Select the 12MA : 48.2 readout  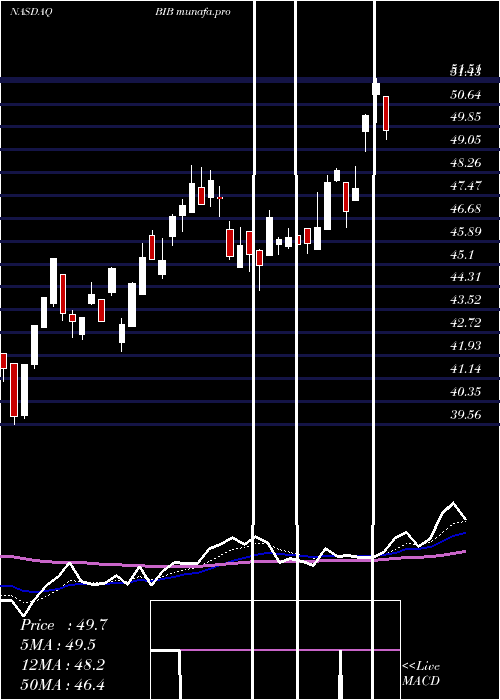(63, 665)
